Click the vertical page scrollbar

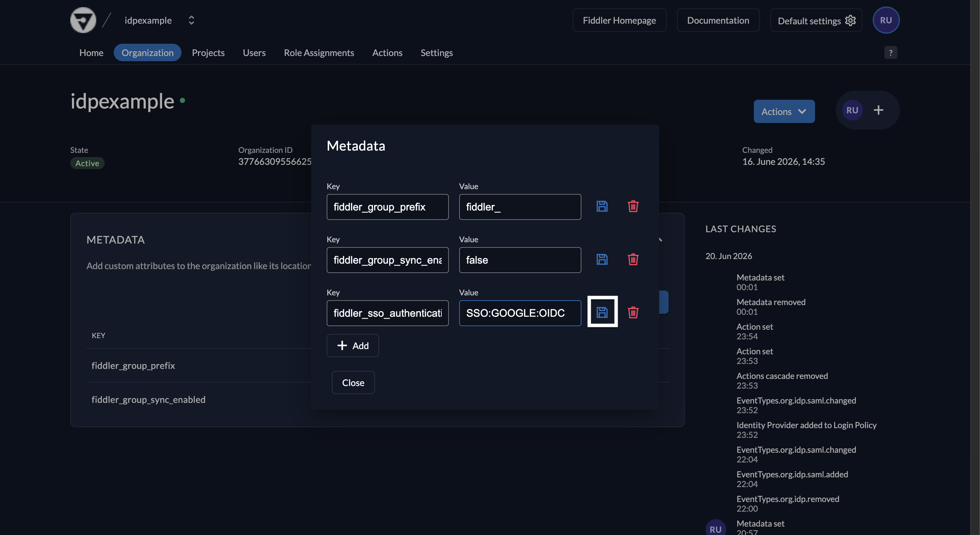coord(975,267)
